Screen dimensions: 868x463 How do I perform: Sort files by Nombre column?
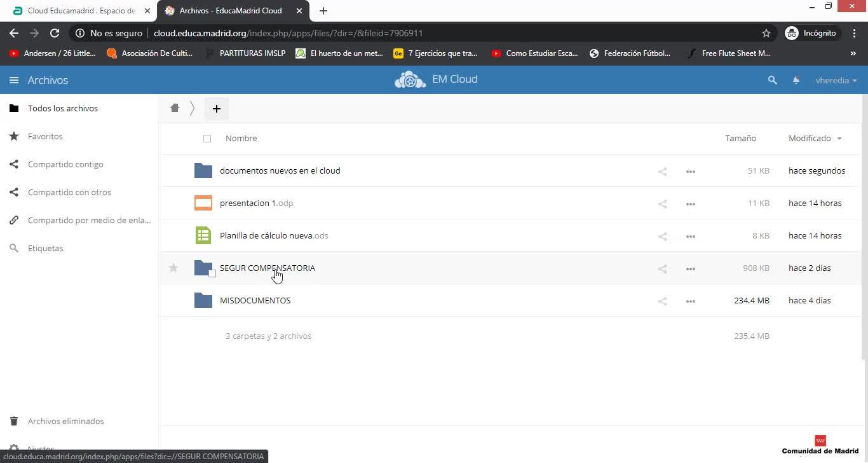(x=241, y=138)
